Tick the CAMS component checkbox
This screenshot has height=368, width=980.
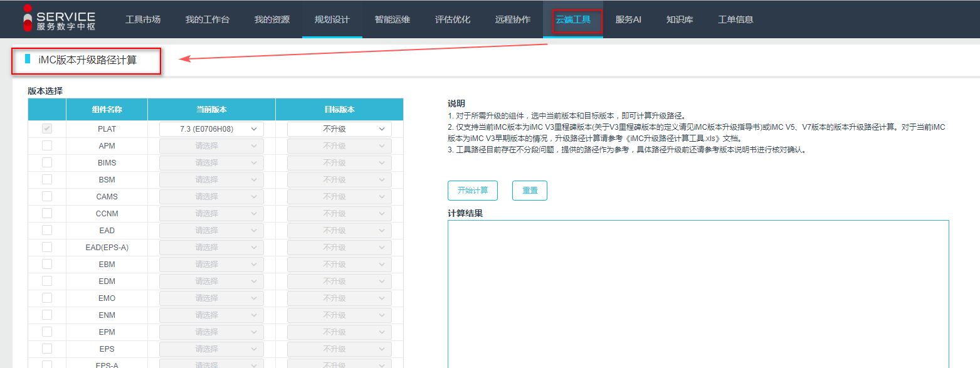coord(47,197)
